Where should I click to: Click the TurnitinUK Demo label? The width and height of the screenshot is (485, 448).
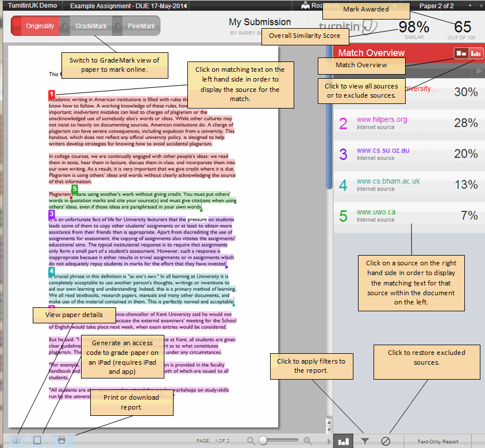(x=33, y=6)
